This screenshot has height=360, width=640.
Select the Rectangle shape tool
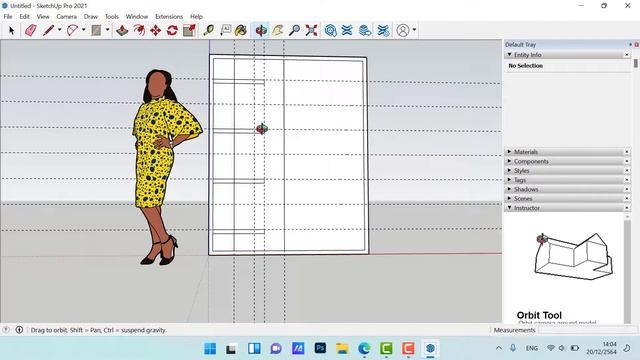pyautogui.click(x=96, y=31)
